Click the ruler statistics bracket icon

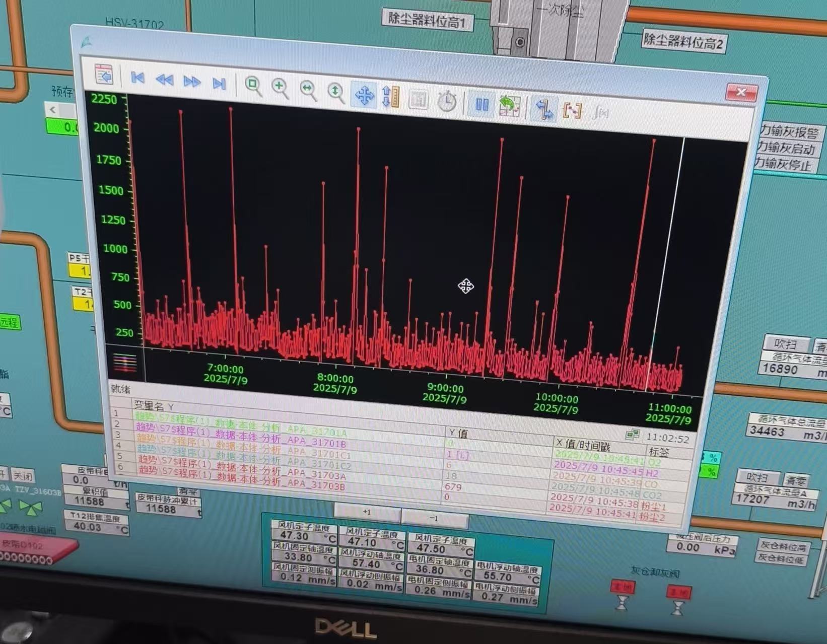[x=572, y=110]
